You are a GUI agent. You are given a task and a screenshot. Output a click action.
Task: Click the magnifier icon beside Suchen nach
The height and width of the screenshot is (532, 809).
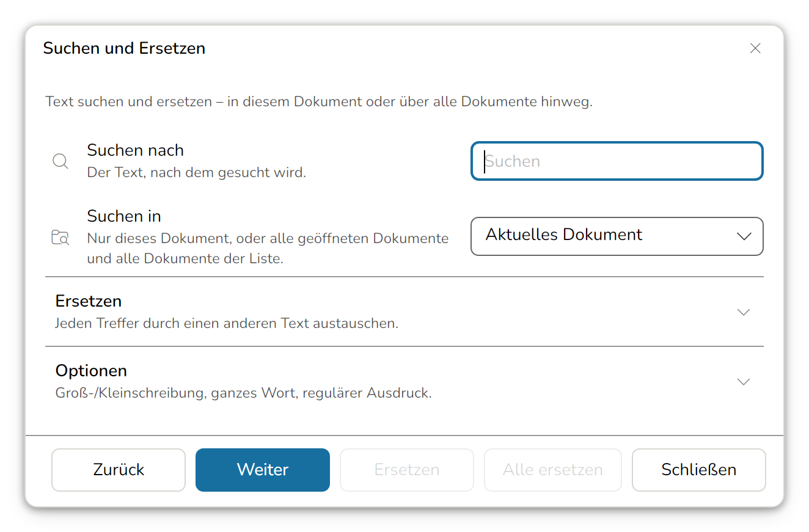coord(60,161)
